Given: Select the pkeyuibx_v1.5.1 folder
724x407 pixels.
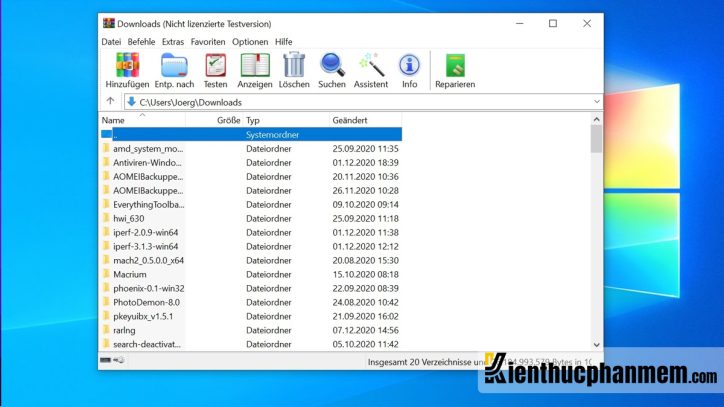Looking at the screenshot, I should pos(143,316).
